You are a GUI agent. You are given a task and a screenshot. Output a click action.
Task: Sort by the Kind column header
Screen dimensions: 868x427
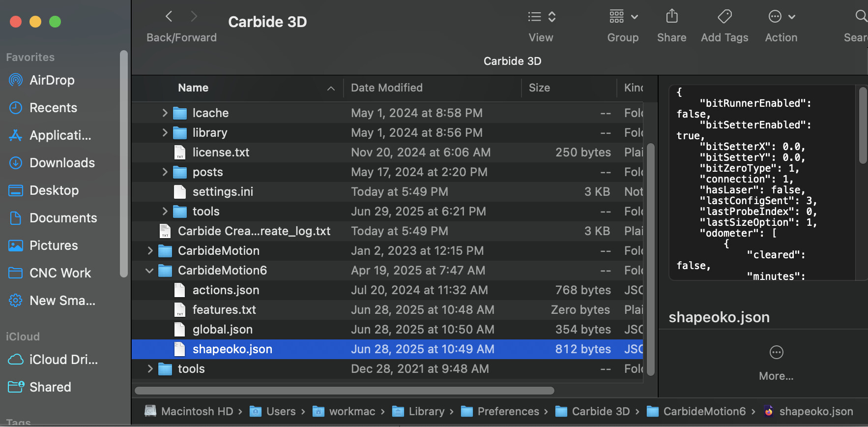tap(633, 88)
